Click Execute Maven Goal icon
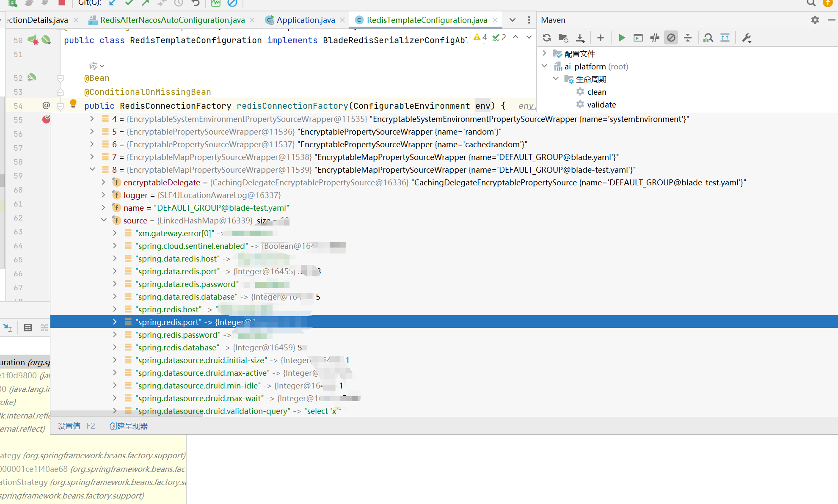Screen dimensions: 838x504 point(638,38)
